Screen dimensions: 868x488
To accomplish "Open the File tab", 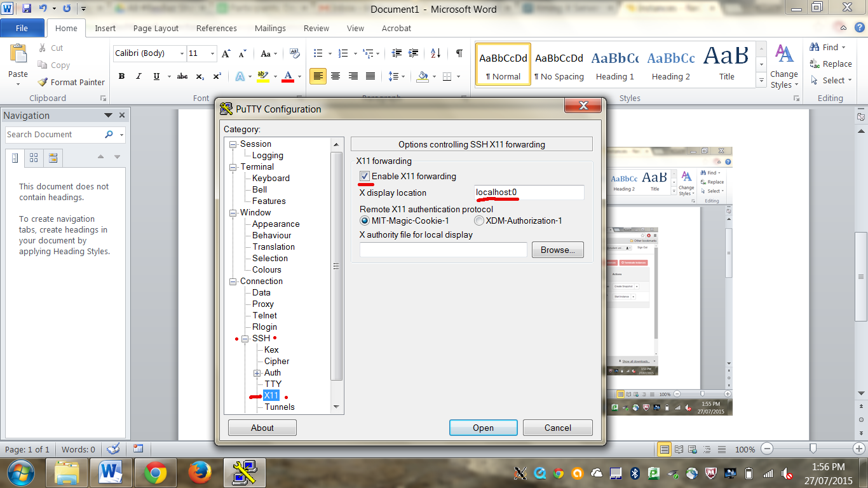I will pos(22,28).
